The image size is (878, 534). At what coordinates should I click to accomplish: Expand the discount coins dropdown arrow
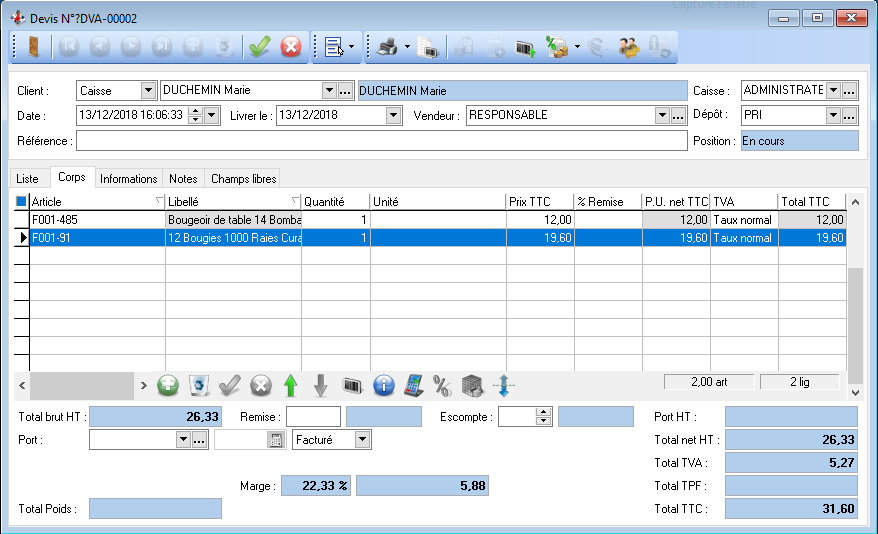[577, 47]
